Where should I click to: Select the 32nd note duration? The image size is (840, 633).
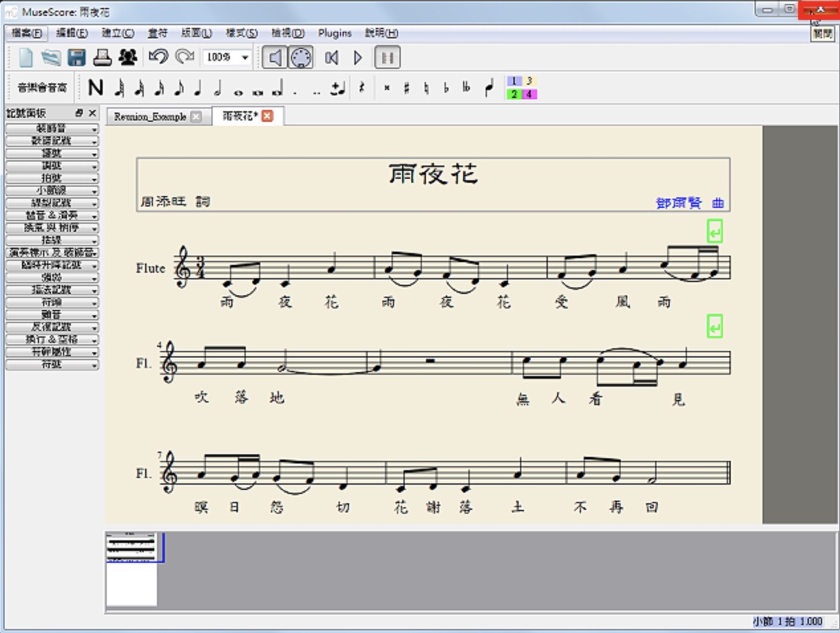(139, 87)
